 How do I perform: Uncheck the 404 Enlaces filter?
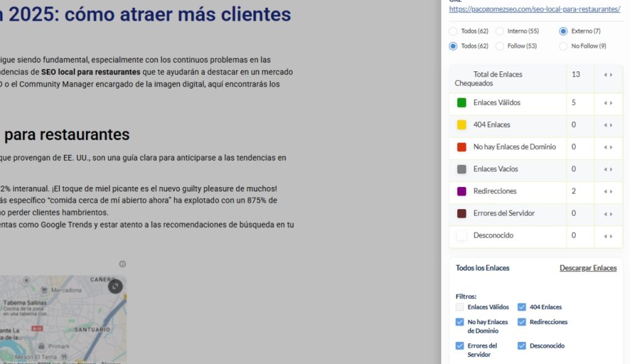coord(522,307)
